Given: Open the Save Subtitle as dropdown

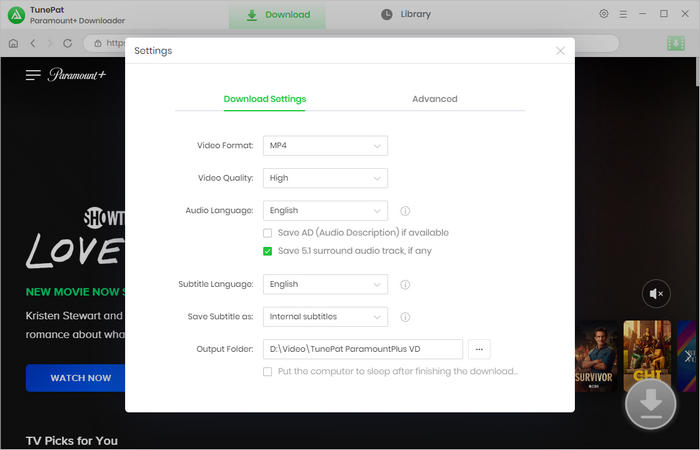Looking at the screenshot, I should click(x=325, y=317).
